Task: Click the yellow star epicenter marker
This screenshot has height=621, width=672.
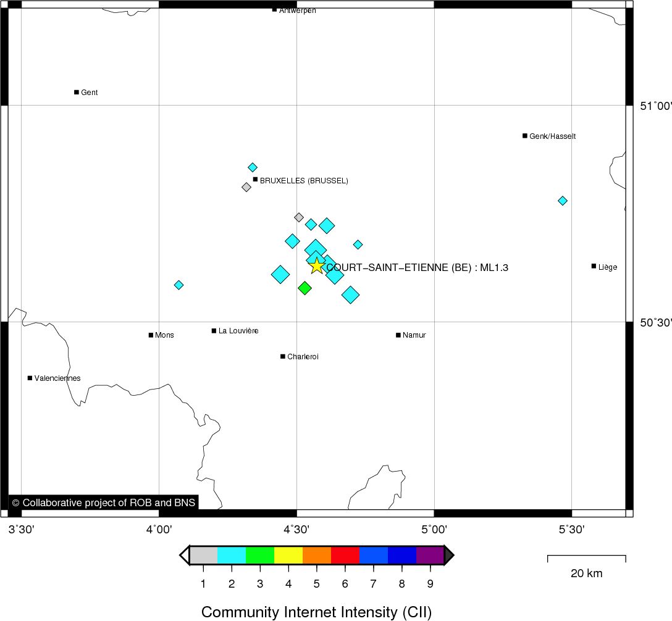Action: 316,266
